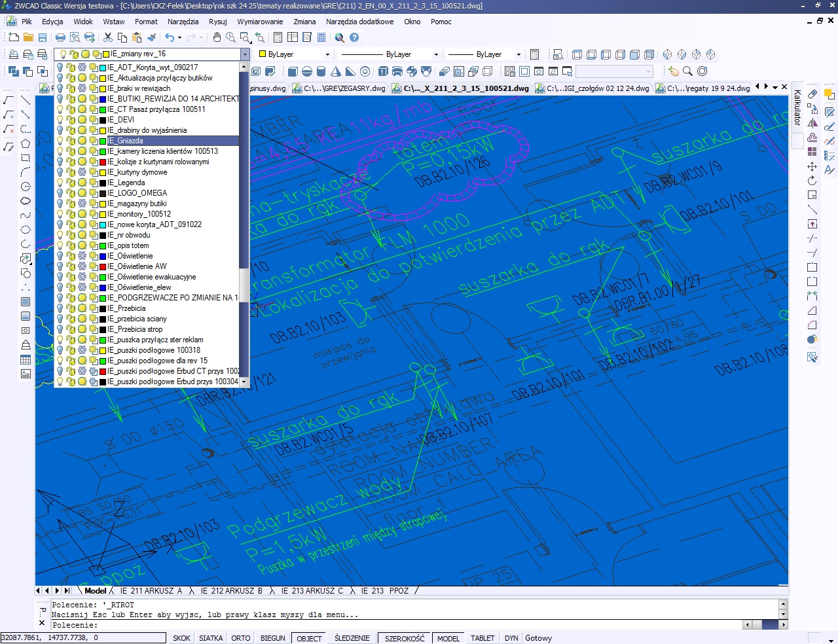Click the Save floppy disk icon
This screenshot has width=838, height=644.
tap(43, 37)
